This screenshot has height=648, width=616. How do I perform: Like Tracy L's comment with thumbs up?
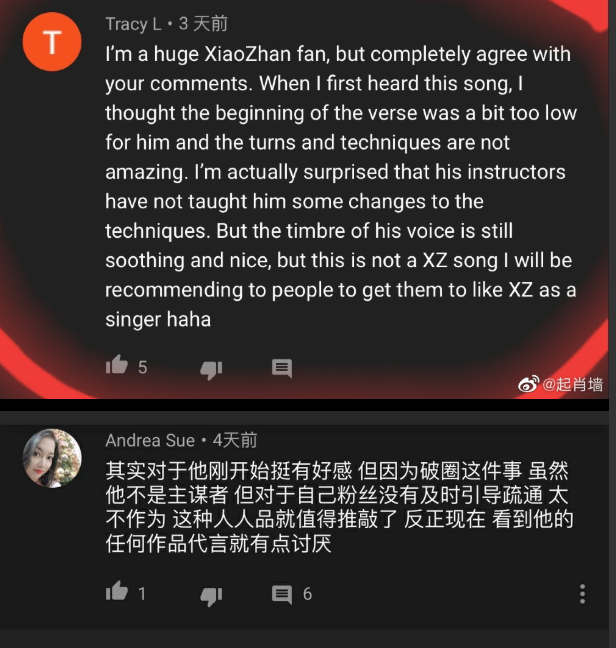[117, 365]
